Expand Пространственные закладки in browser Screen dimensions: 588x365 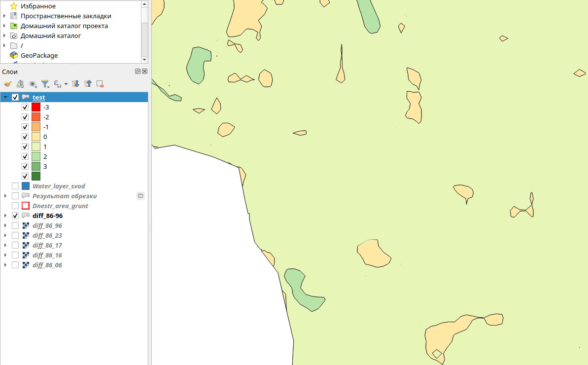click(x=4, y=16)
